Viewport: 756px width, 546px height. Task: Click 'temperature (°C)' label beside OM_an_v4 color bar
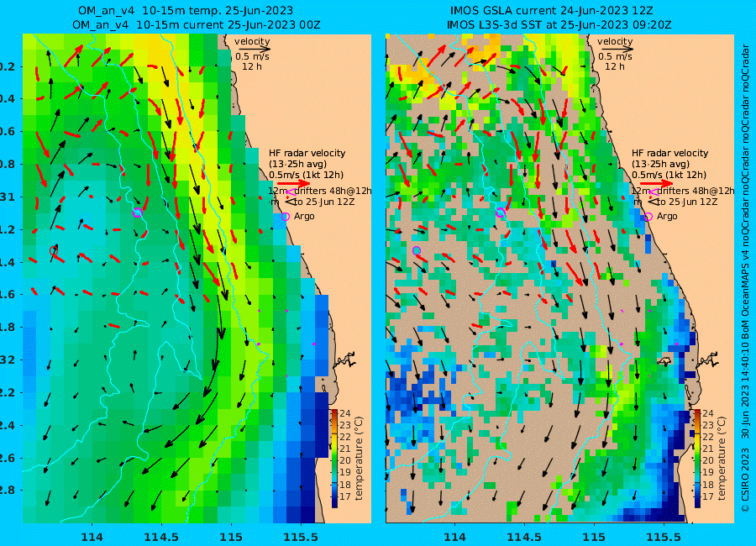pyautogui.click(x=358, y=458)
